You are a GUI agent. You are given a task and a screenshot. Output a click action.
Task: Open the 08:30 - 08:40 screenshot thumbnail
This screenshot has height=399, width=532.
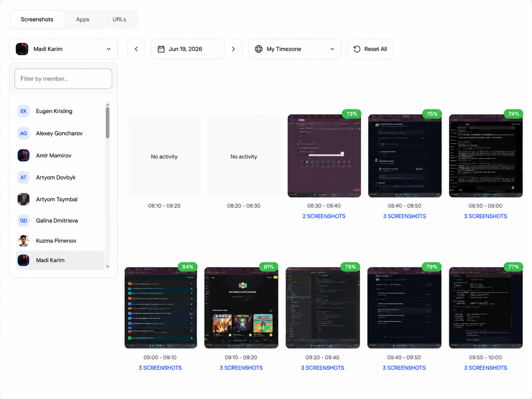(324, 156)
